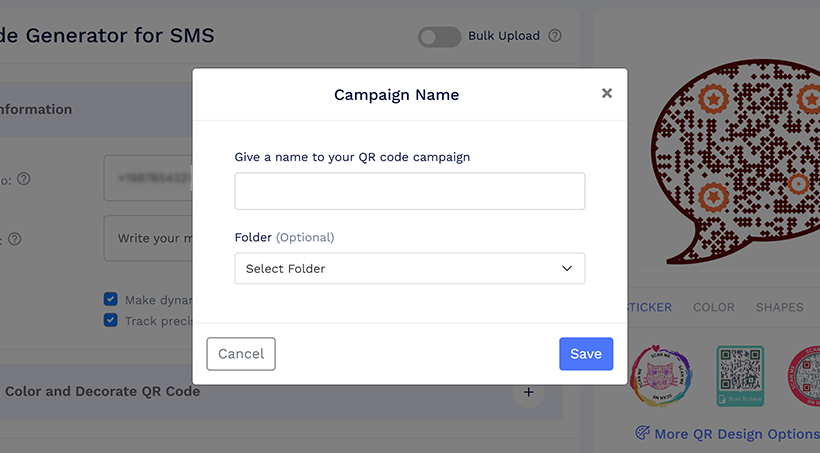
Task: Click help icon beside the message label
Action: pyautogui.click(x=15, y=239)
